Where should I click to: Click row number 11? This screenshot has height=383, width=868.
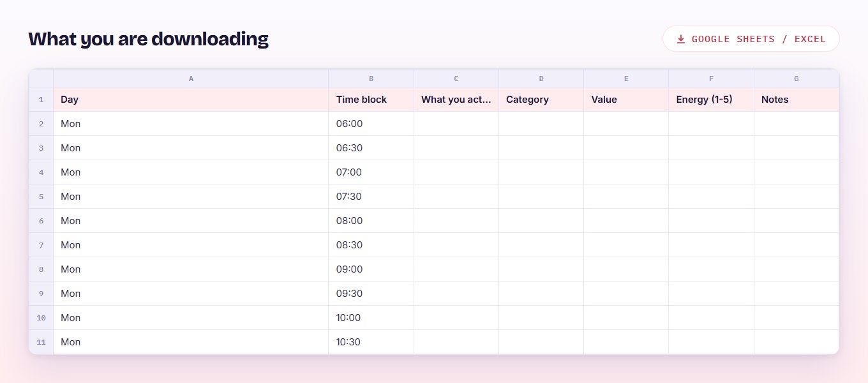point(41,342)
